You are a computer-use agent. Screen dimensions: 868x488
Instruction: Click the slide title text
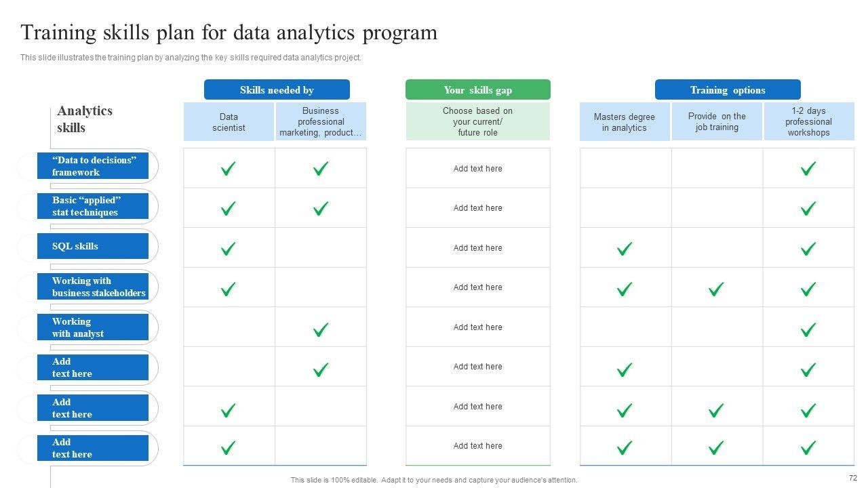[229, 33]
